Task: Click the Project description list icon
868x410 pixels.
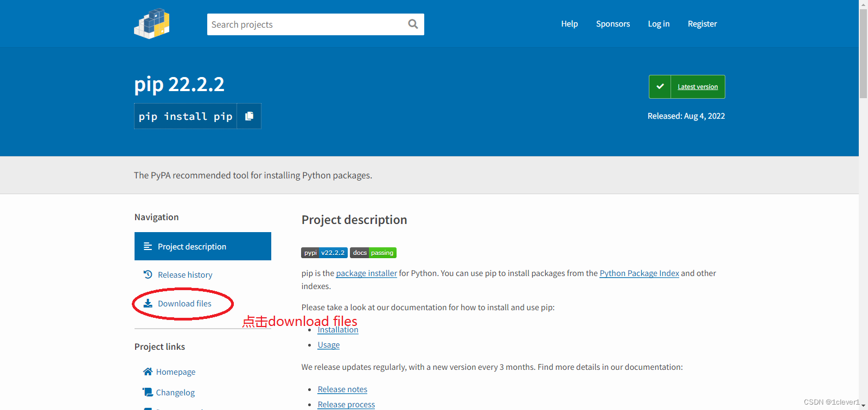Action: pos(148,246)
